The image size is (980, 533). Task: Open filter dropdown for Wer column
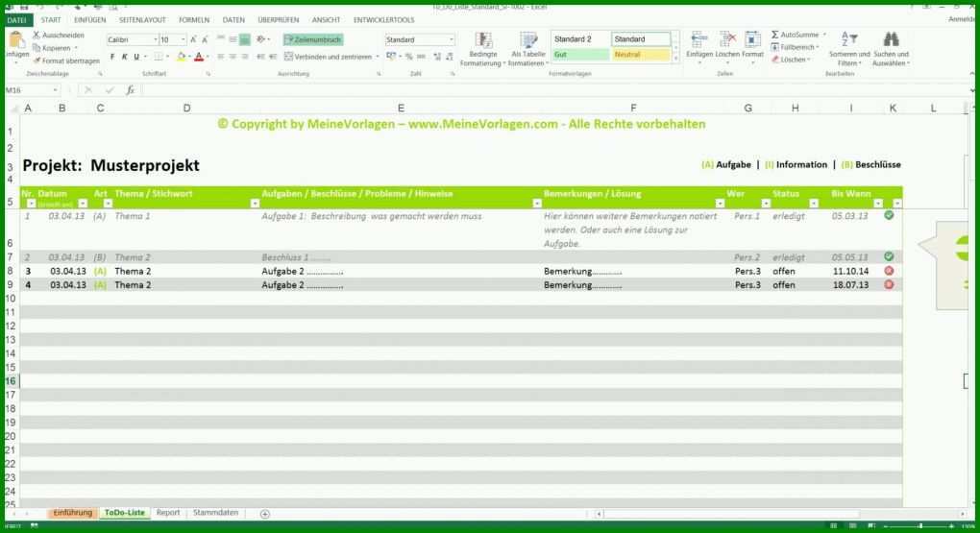point(766,204)
